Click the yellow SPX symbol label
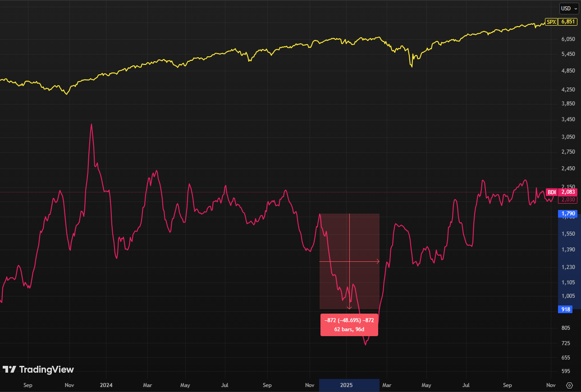581x392 pixels. [x=551, y=22]
